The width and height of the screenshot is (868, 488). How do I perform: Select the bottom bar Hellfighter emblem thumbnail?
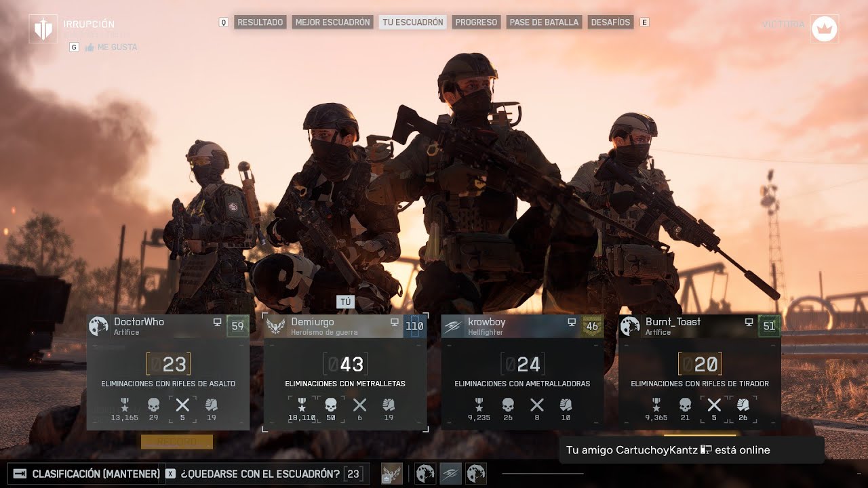[450, 473]
